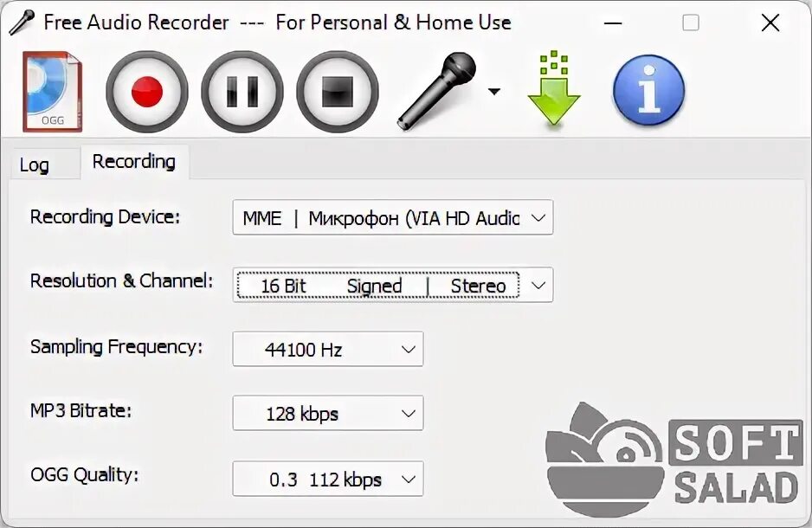This screenshot has height=528, width=812.
Task: Click the OGG output format icon
Action: pos(52,92)
